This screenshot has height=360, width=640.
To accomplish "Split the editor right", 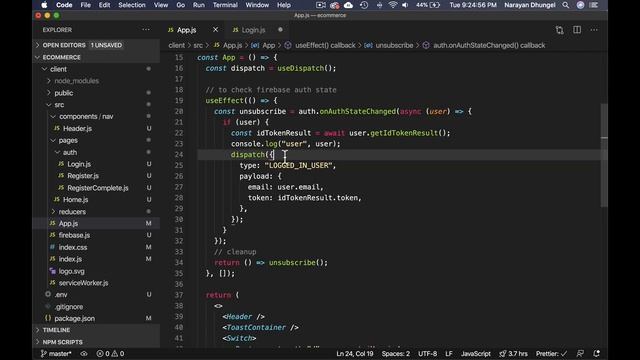I will click(x=577, y=30).
